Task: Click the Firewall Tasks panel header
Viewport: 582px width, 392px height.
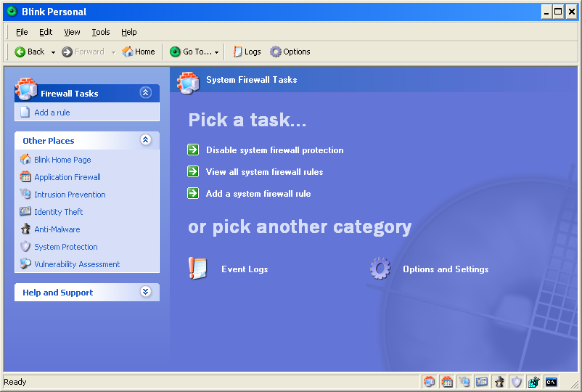Action: click(87, 93)
